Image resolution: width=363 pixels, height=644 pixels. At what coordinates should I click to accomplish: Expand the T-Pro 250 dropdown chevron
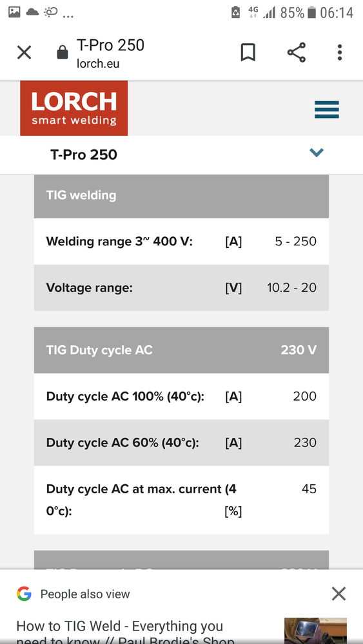pyautogui.click(x=317, y=153)
